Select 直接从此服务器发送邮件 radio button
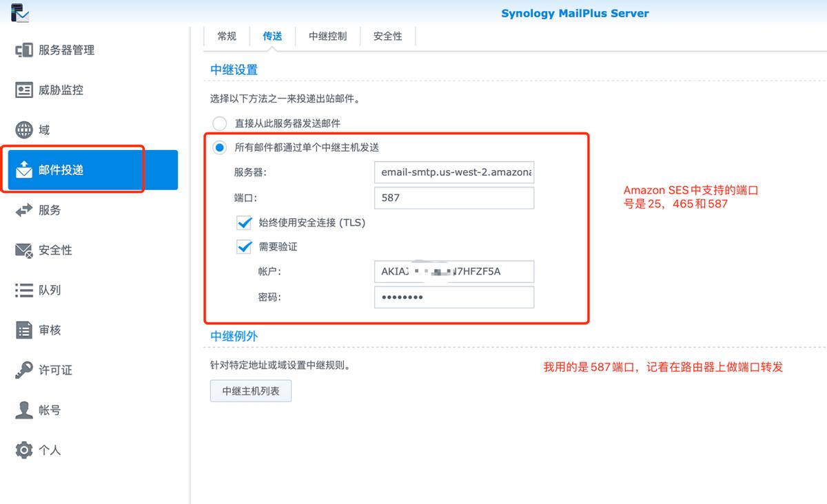 pyautogui.click(x=219, y=123)
